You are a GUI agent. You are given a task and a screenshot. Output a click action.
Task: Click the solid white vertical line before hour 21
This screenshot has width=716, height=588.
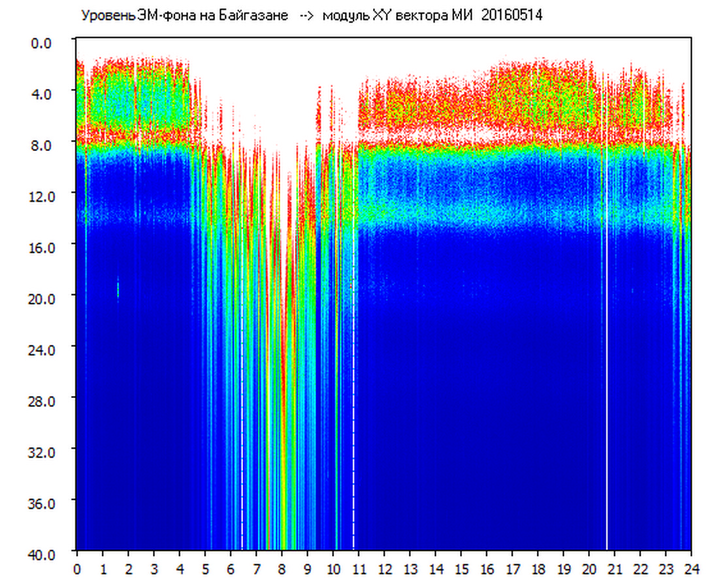[x=606, y=392]
